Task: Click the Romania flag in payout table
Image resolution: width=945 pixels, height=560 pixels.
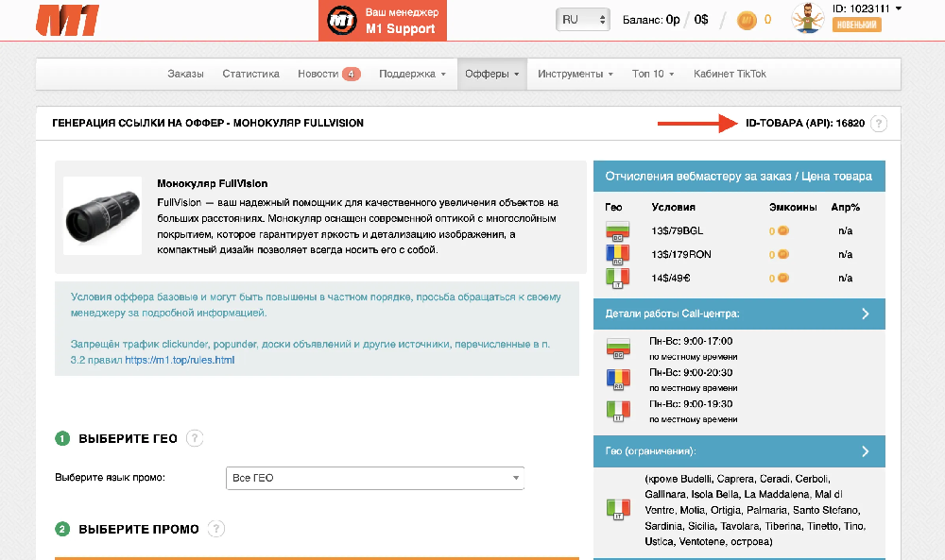Action: click(x=618, y=255)
